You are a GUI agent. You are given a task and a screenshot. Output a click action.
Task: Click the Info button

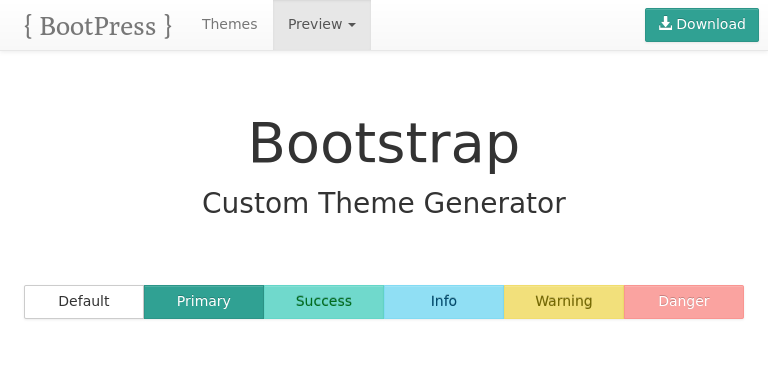point(444,302)
